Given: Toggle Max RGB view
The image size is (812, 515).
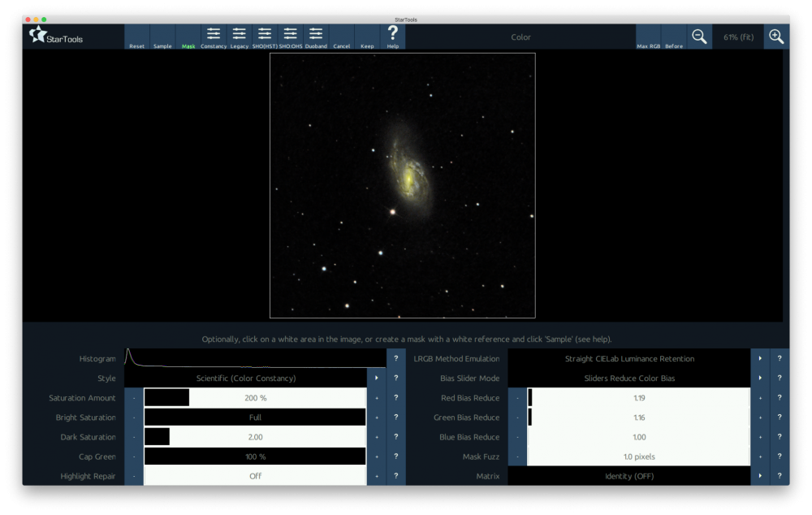Looking at the screenshot, I should tap(648, 37).
